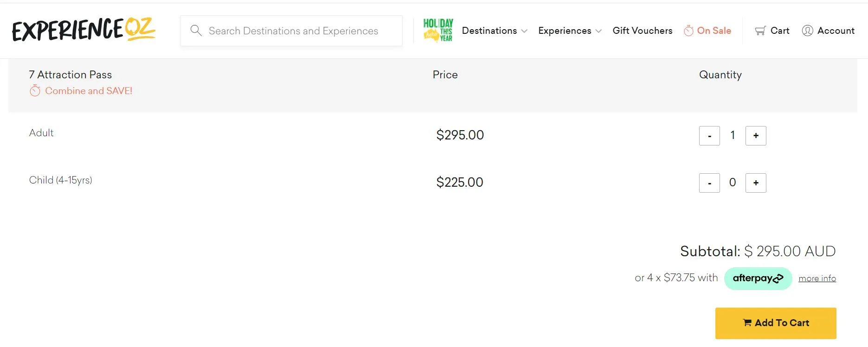Click the account profile icon
This screenshot has height=347, width=868.
click(x=807, y=31)
